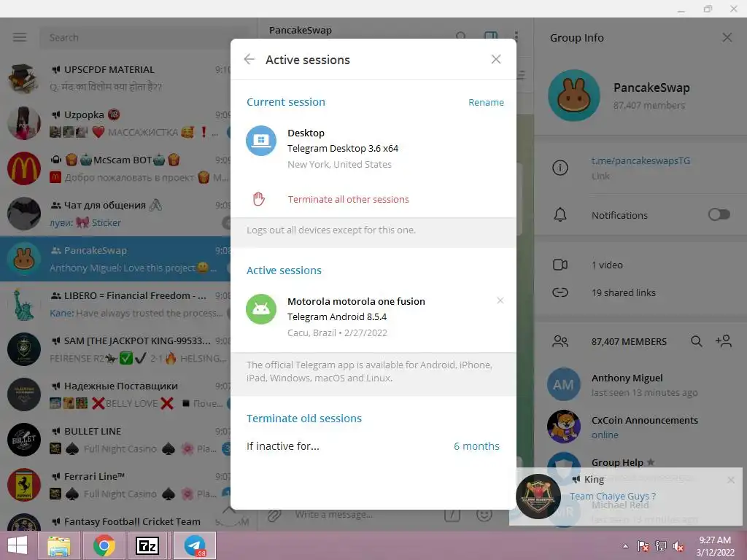Click the Telegram taskbar icon
This screenshot has width=747, height=560.
point(195,545)
